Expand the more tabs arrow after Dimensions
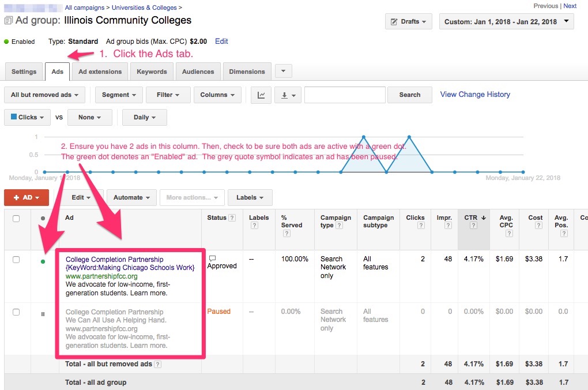 click(284, 71)
